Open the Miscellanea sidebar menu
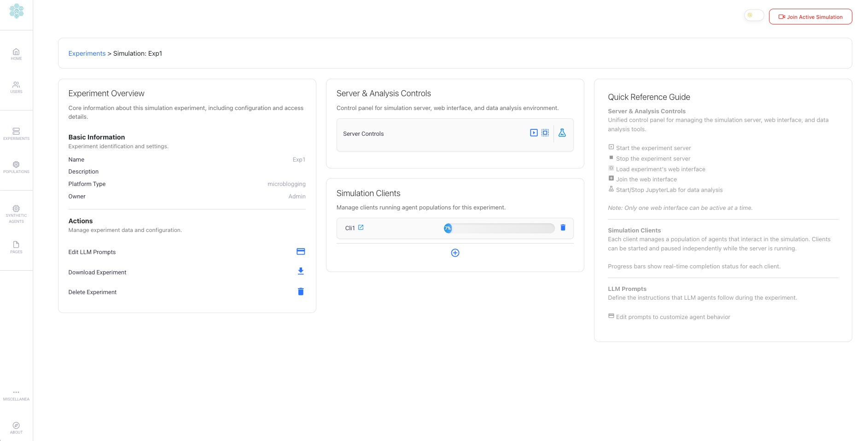 click(16, 395)
